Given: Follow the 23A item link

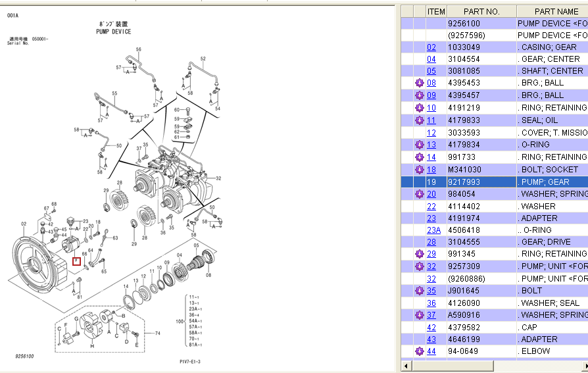Looking at the screenshot, I should (433, 230).
